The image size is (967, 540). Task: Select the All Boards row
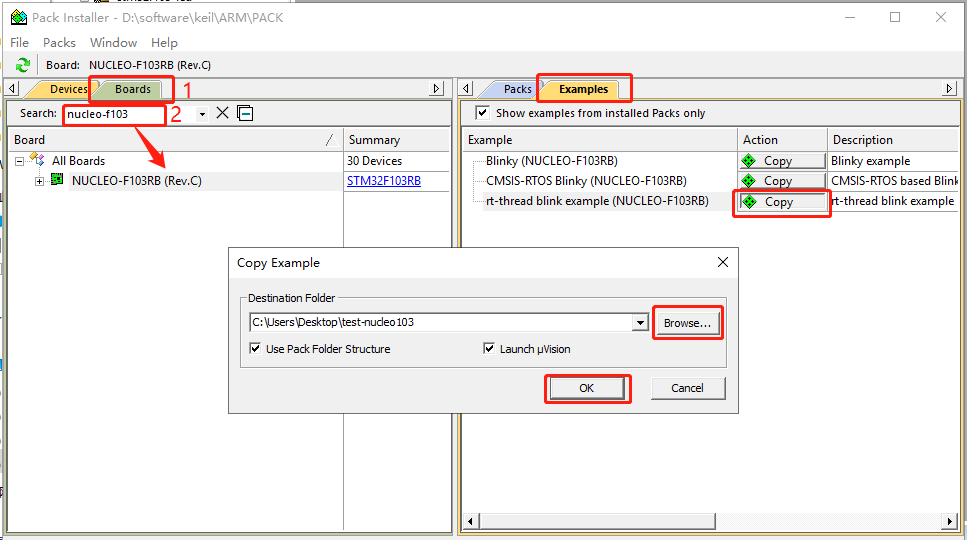click(78, 161)
